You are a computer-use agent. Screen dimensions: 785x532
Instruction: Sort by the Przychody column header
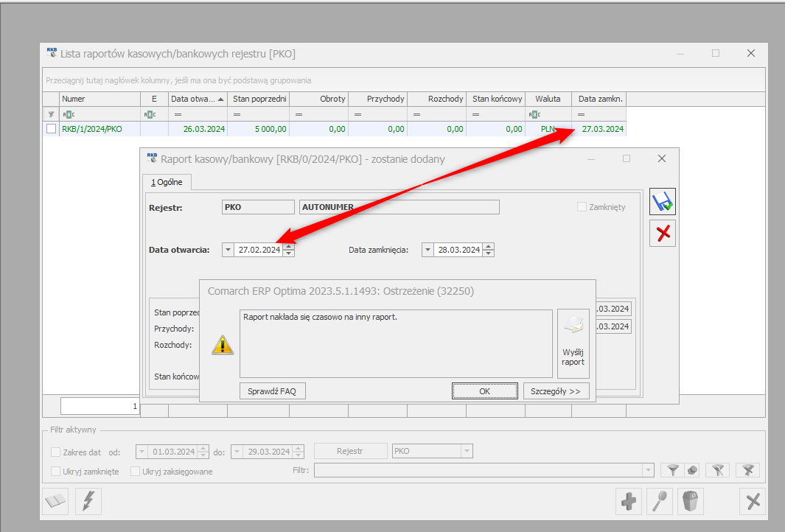378,99
